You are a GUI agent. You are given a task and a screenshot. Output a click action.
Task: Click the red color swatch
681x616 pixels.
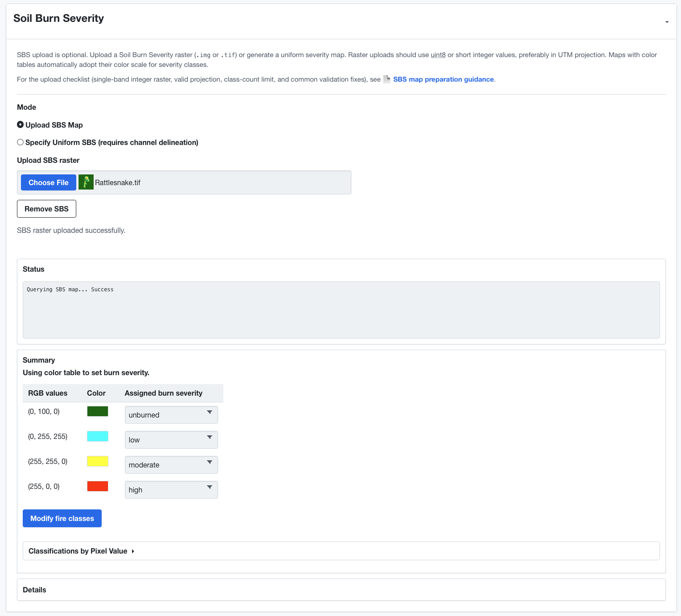98,486
